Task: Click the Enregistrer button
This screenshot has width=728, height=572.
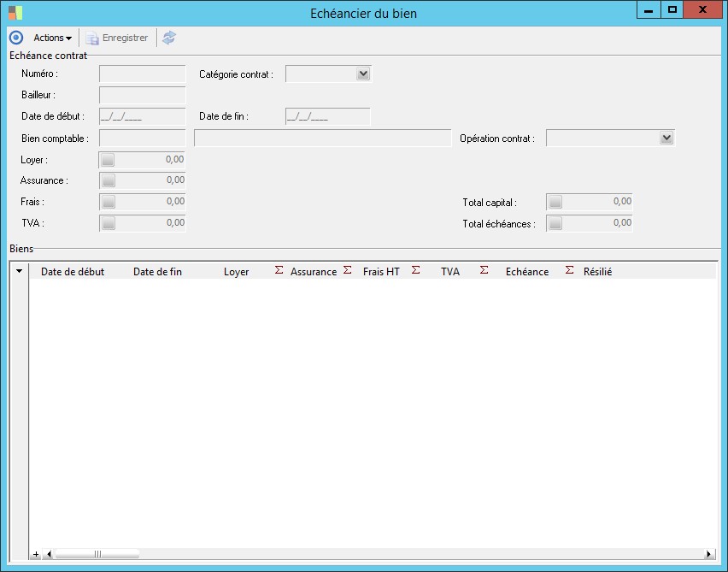Action: [117, 38]
